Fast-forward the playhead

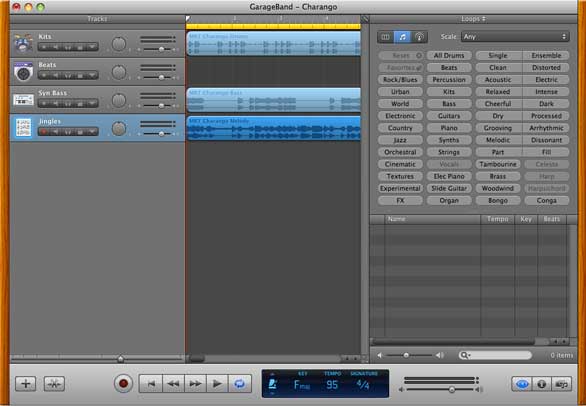pos(195,384)
